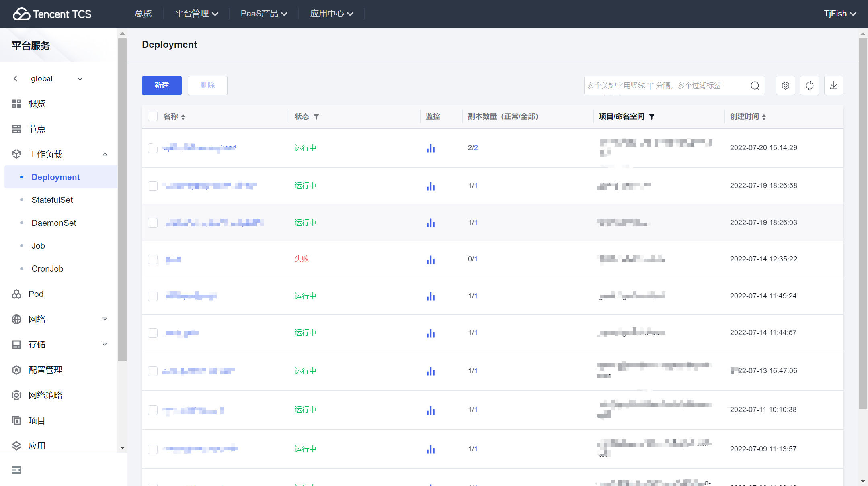Click the project/namespace filter funnel icon
Viewport: 868px width, 486px height.
pyautogui.click(x=652, y=117)
